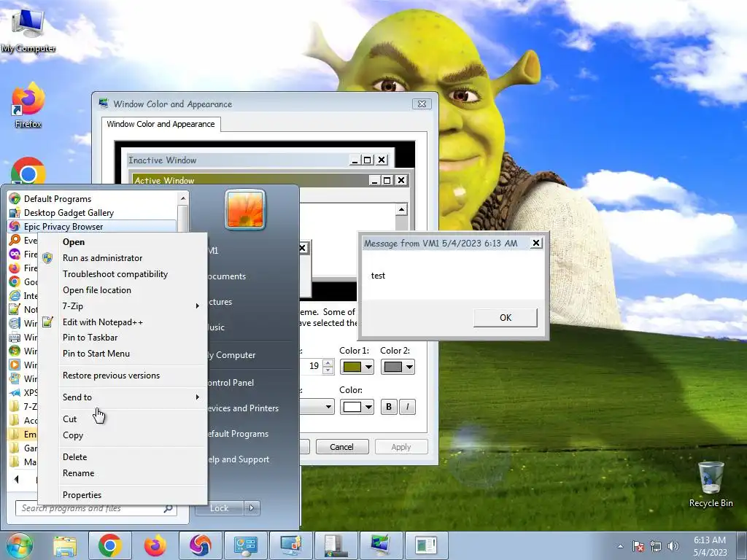Toggle Italic font style in appearance dialog
Viewport: 747px width, 560px height.
(x=407, y=407)
